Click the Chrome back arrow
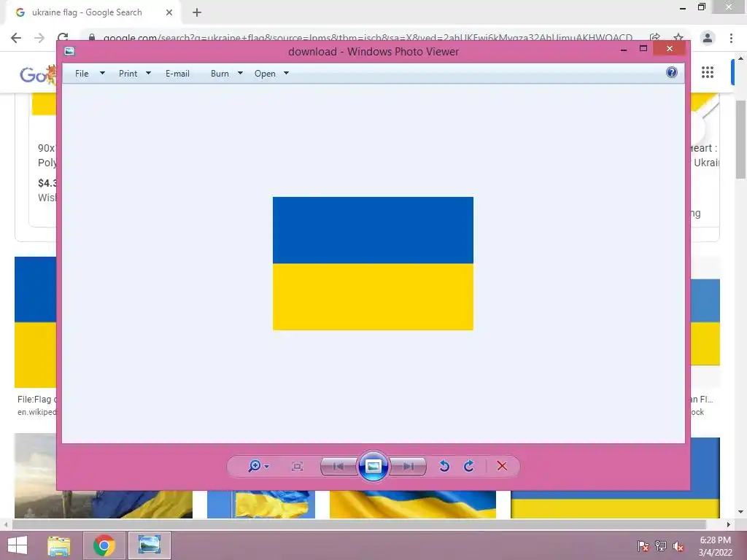 (16, 38)
